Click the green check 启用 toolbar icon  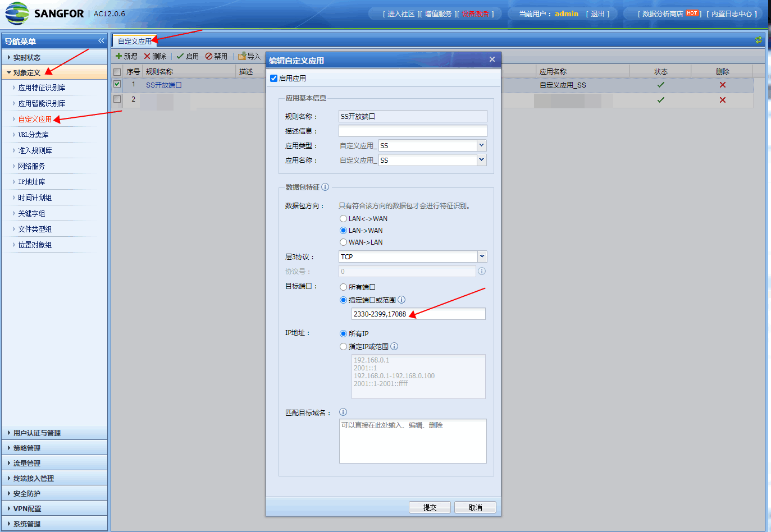pos(180,56)
